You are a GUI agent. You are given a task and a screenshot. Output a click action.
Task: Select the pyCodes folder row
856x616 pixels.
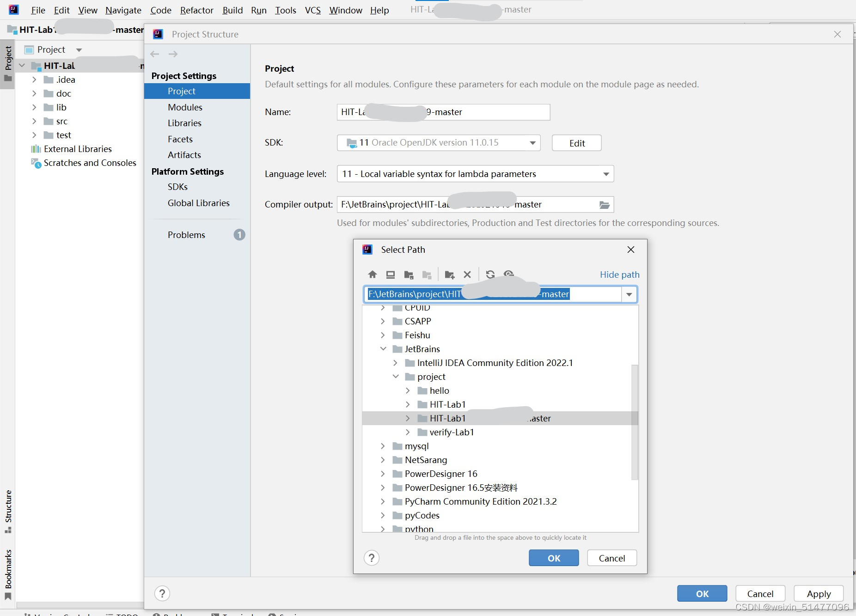click(497, 515)
